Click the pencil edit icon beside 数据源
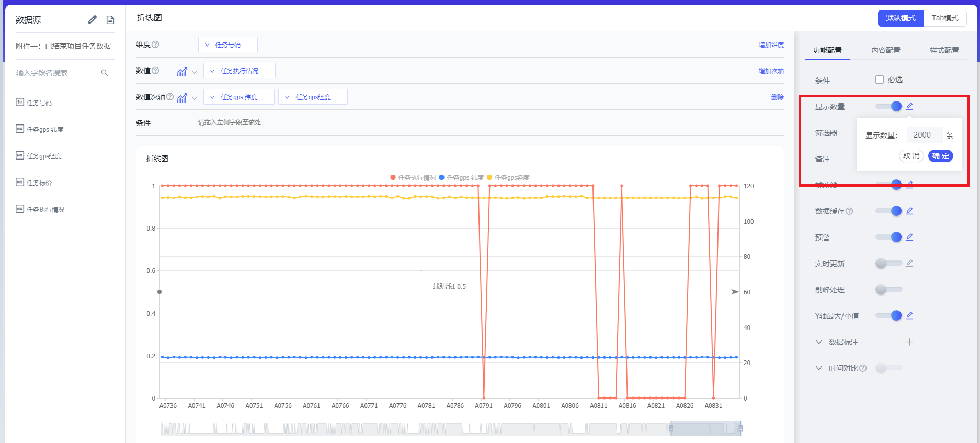 93,19
